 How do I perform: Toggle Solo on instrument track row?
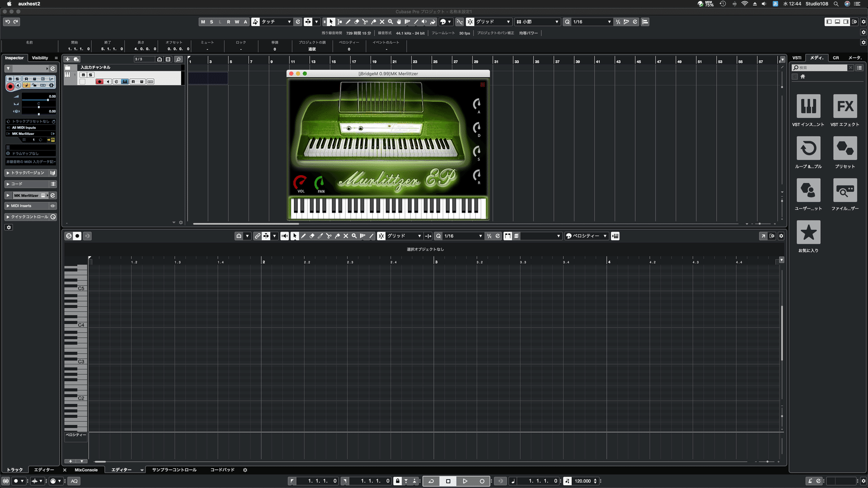click(90, 75)
